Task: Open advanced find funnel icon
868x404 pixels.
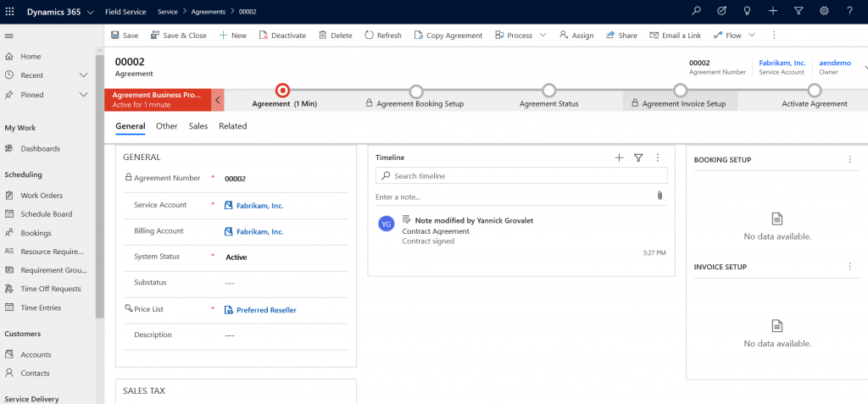Action: (x=798, y=11)
